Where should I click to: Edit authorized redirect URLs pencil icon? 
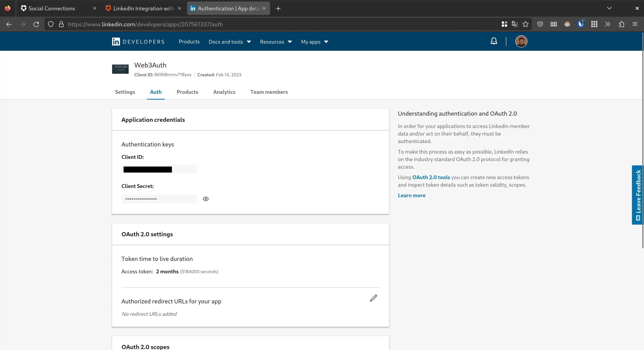pos(373,298)
